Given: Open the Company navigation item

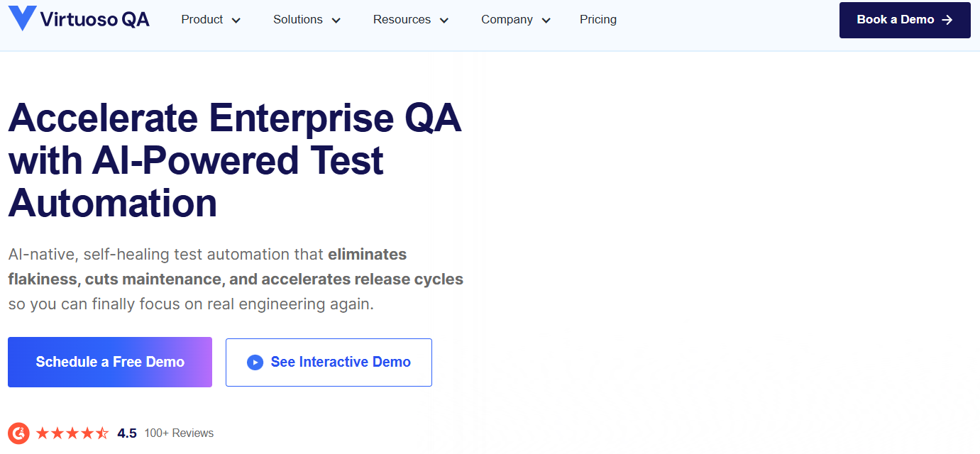Looking at the screenshot, I should click(x=506, y=19).
